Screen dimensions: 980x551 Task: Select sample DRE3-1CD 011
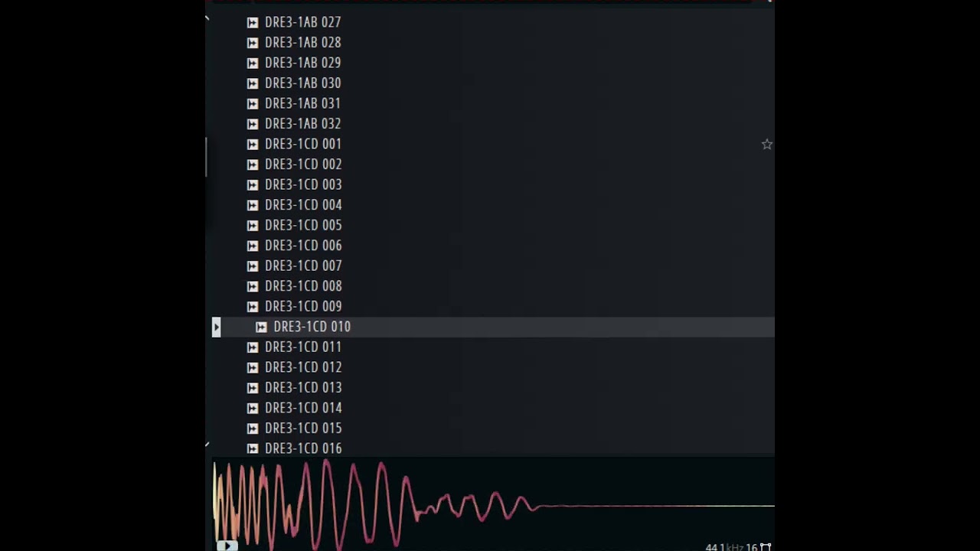(303, 347)
